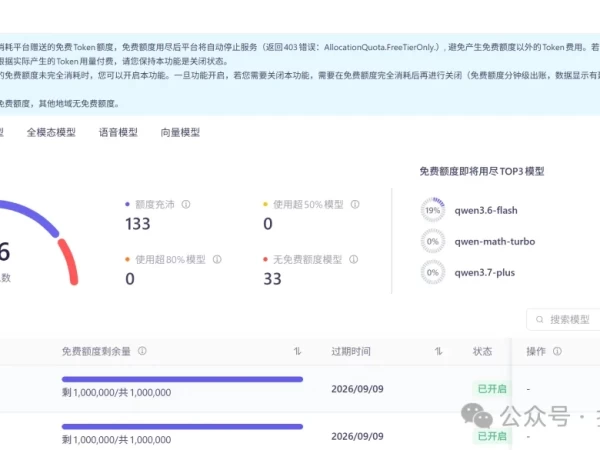Screen dimensions: 600x450
Task: Click the first row's quota progress bar
Action: (x=182, y=379)
